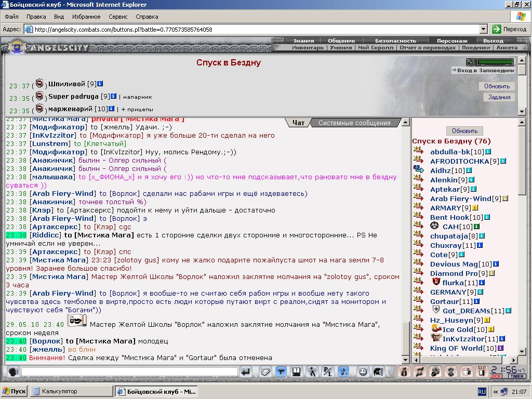The image size is (532, 399).
Task: Open Анкета link
Action: (x=507, y=47)
